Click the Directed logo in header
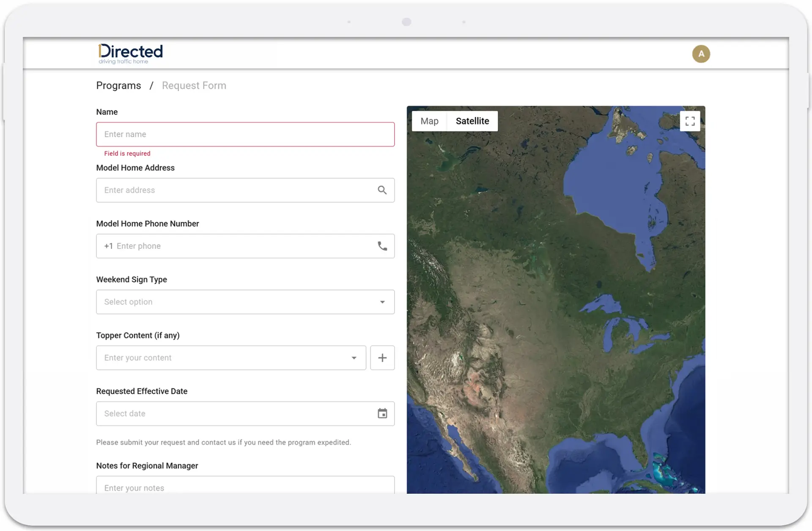This screenshot has width=812, height=531. tap(130, 54)
